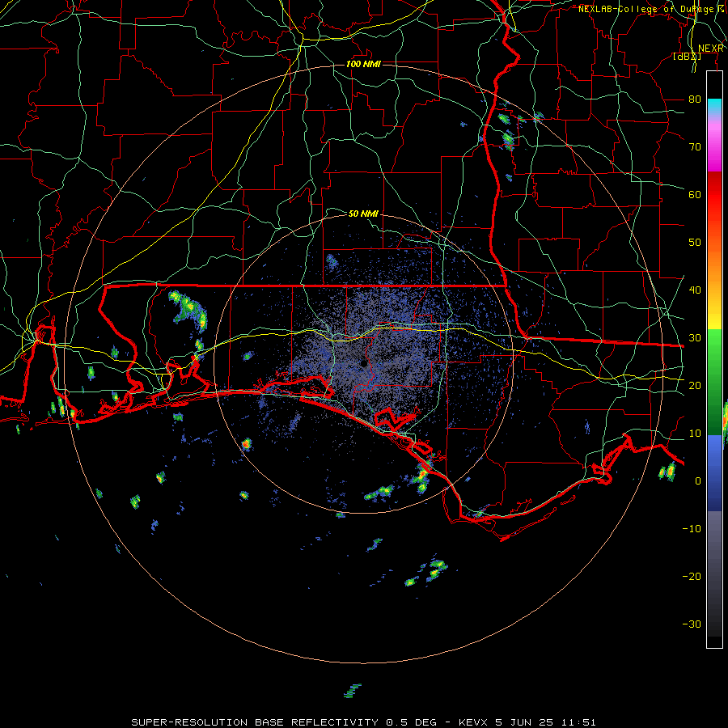
Task: Click the 50 value on dBZ scale
Action: tap(695, 243)
